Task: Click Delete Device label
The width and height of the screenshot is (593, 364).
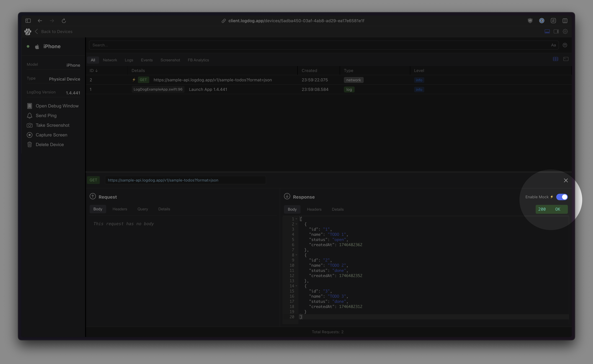Action: point(50,144)
